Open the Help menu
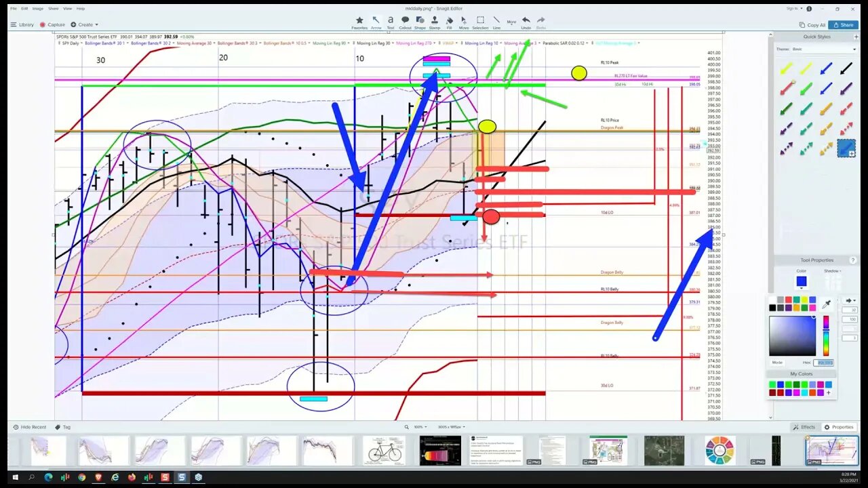 click(81, 9)
